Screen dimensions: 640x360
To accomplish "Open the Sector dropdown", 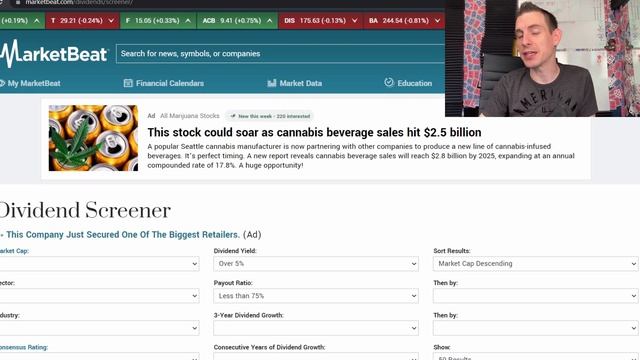I will (99, 296).
